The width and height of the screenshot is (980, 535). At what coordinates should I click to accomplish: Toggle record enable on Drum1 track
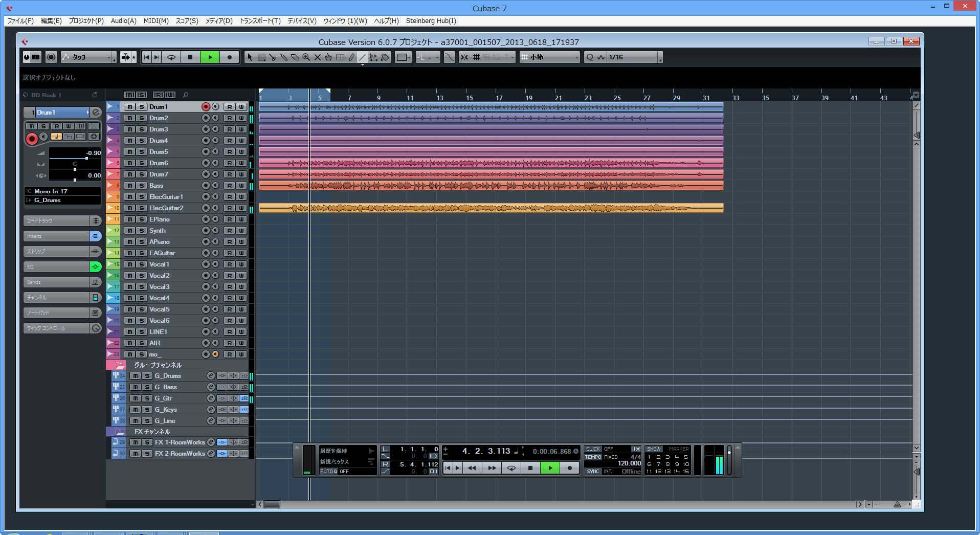(x=206, y=107)
